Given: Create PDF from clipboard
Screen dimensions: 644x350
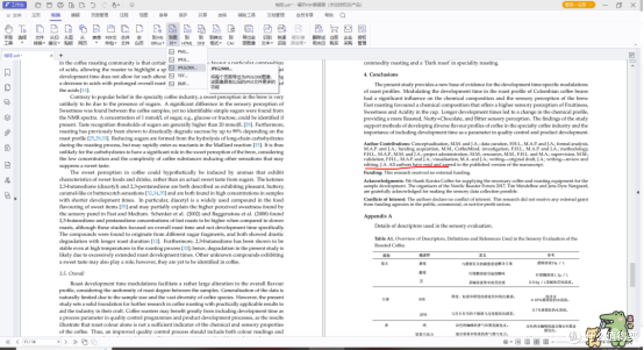Looking at the screenshot, I should click(68, 34).
